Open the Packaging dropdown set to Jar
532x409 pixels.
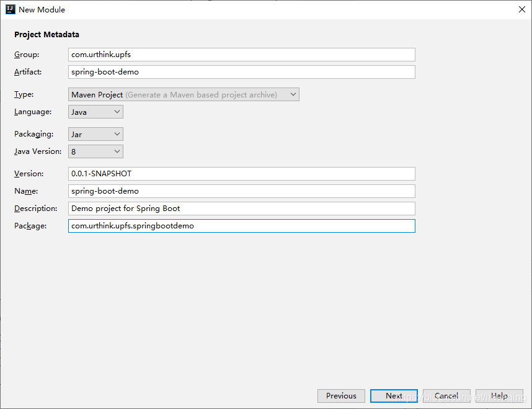point(95,134)
